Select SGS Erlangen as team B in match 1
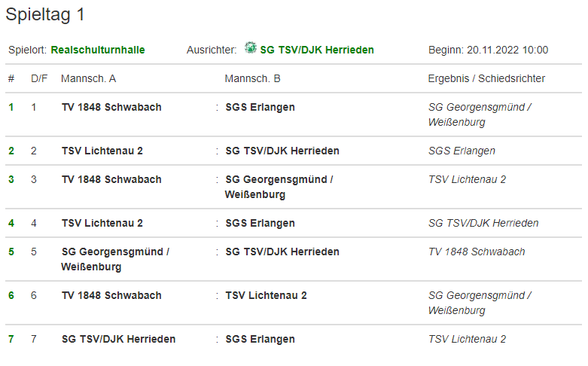Viewport: 588px width, 366px height. click(260, 107)
